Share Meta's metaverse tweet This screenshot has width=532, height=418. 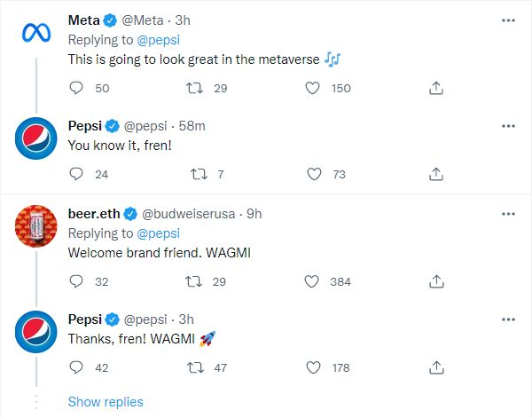[435, 88]
